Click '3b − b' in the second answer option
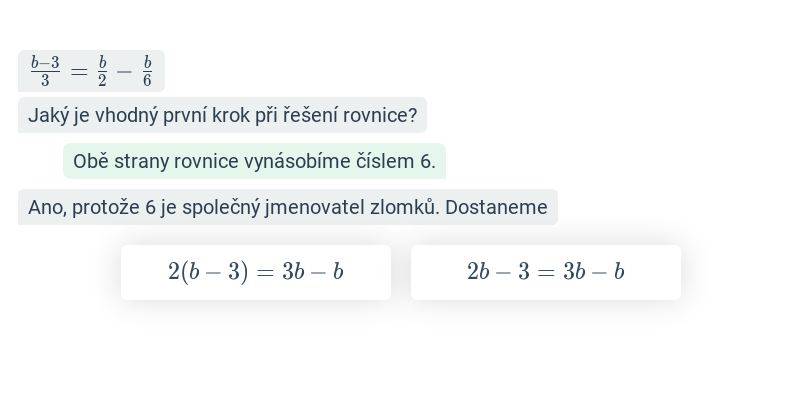 click(594, 272)
